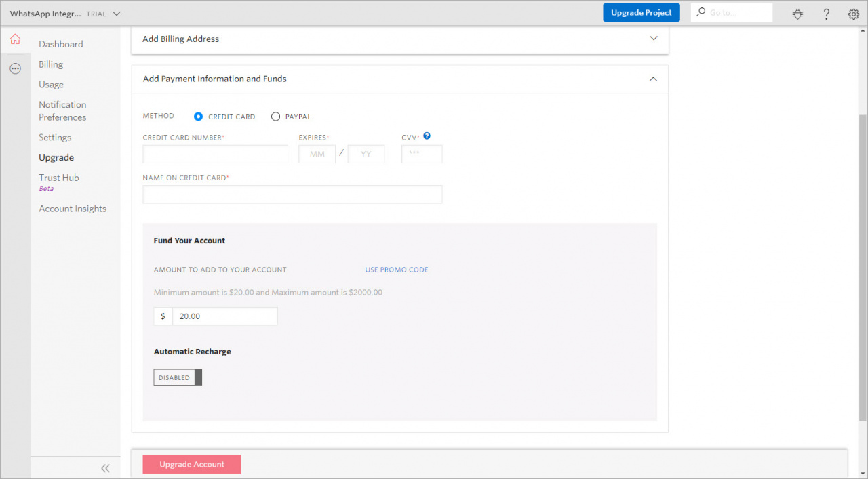Image resolution: width=868 pixels, height=479 pixels.
Task: Open the all products ellipsis icon
Action: pos(15,68)
